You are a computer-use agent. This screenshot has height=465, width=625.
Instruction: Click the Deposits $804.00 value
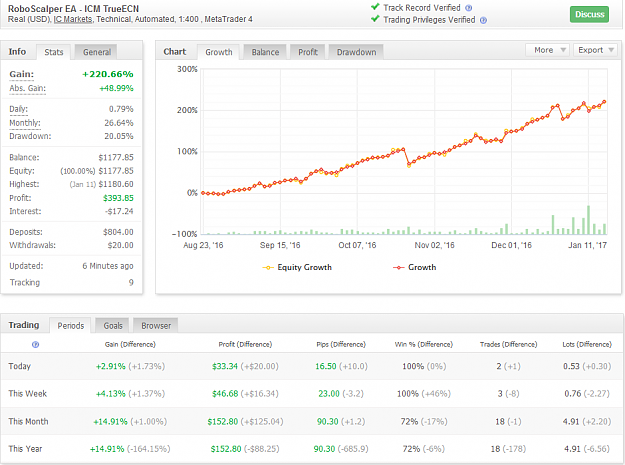pyautogui.click(x=118, y=232)
